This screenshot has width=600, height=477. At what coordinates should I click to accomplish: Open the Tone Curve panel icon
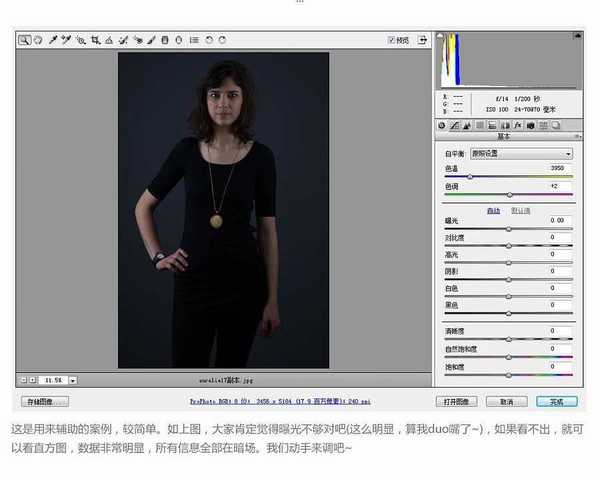tap(454, 125)
